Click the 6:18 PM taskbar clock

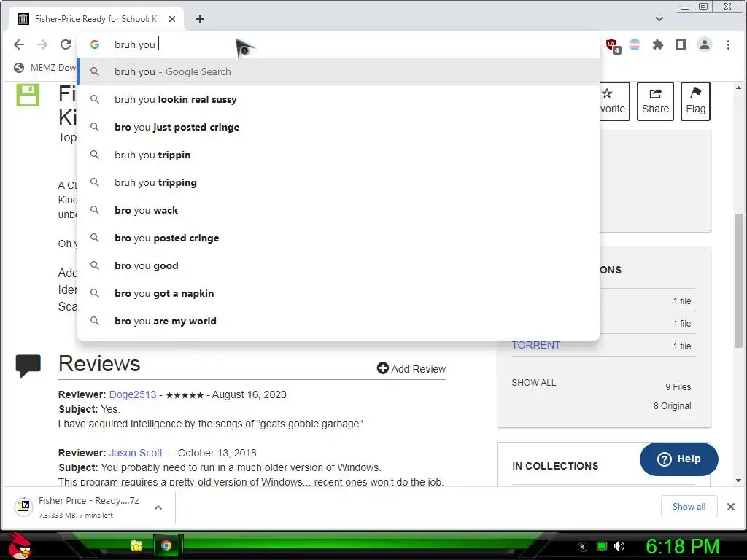(x=682, y=547)
